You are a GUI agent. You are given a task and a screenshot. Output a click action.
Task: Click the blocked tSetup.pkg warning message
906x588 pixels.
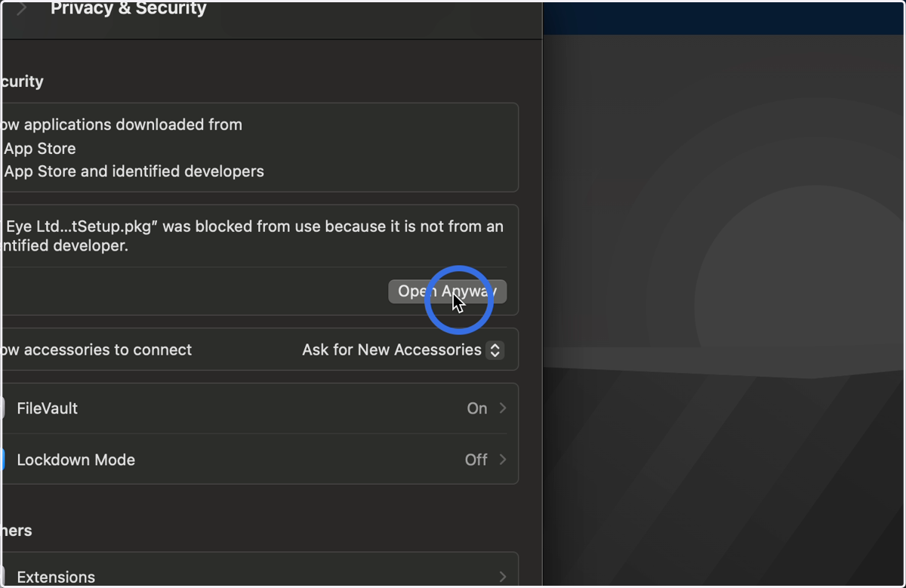click(x=253, y=236)
